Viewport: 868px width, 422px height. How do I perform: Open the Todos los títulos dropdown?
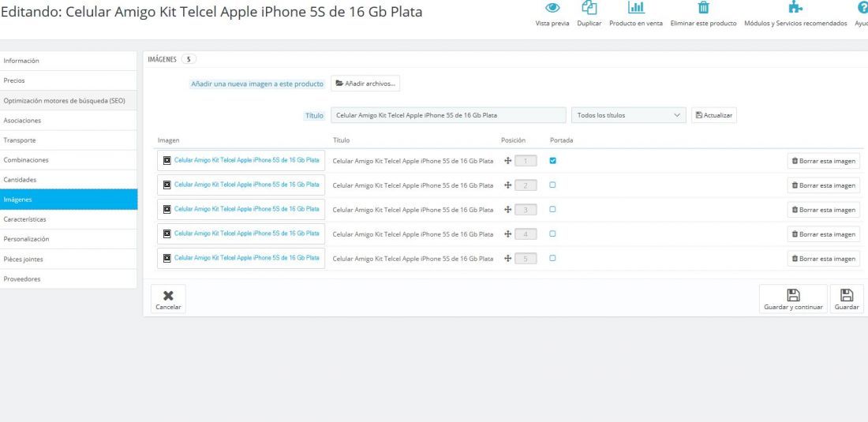point(628,115)
